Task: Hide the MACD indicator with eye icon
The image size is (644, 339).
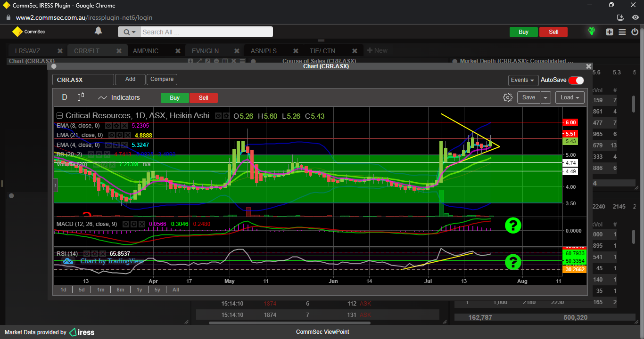Action: click(126, 224)
